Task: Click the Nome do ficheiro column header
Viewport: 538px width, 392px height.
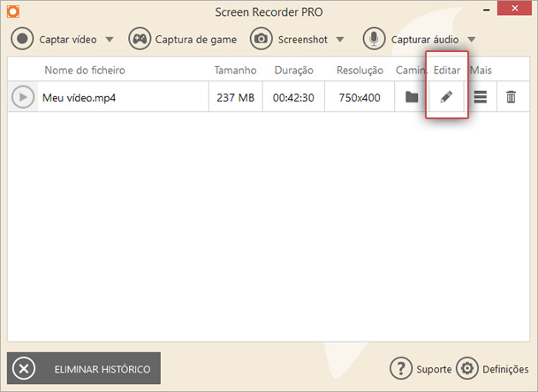Action: pyautogui.click(x=85, y=71)
